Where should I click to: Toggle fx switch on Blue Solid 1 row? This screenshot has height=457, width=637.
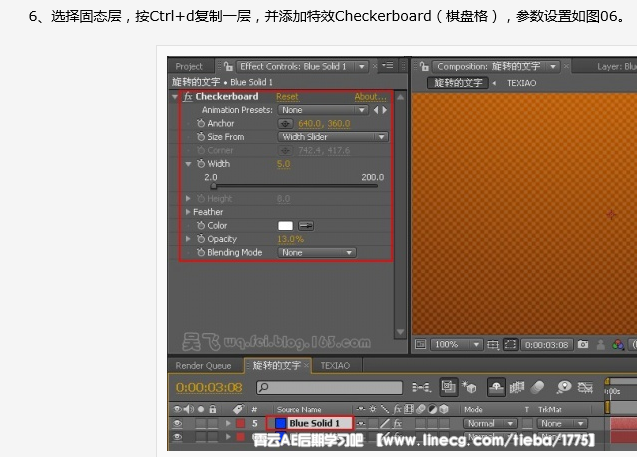397,424
